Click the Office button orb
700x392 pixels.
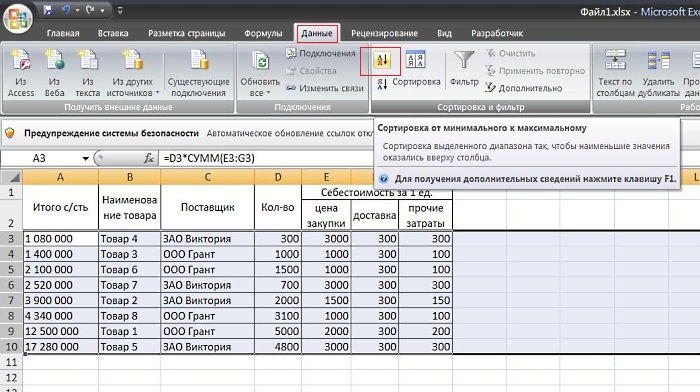pyautogui.click(x=18, y=19)
